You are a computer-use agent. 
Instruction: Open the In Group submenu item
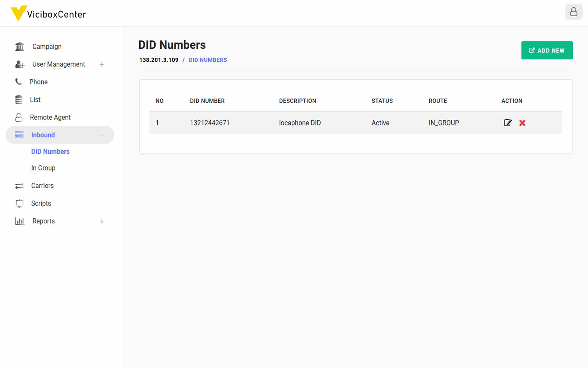point(43,168)
